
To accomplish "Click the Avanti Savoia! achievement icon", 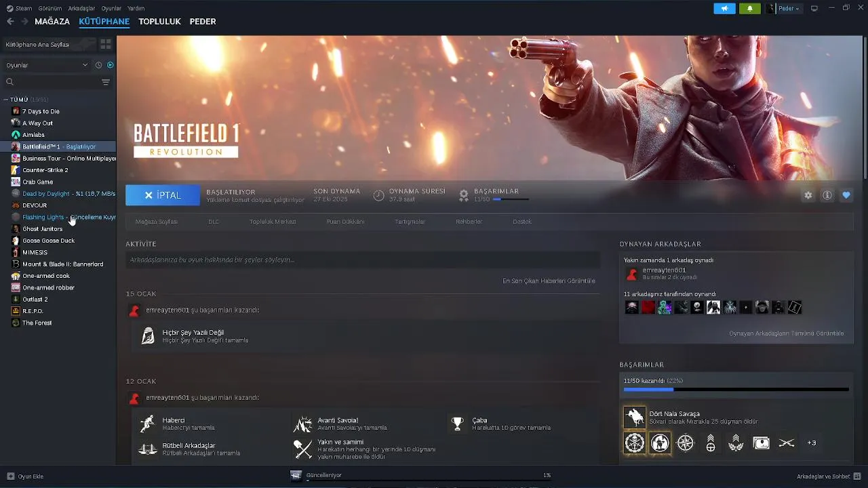I will tap(302, 424).
